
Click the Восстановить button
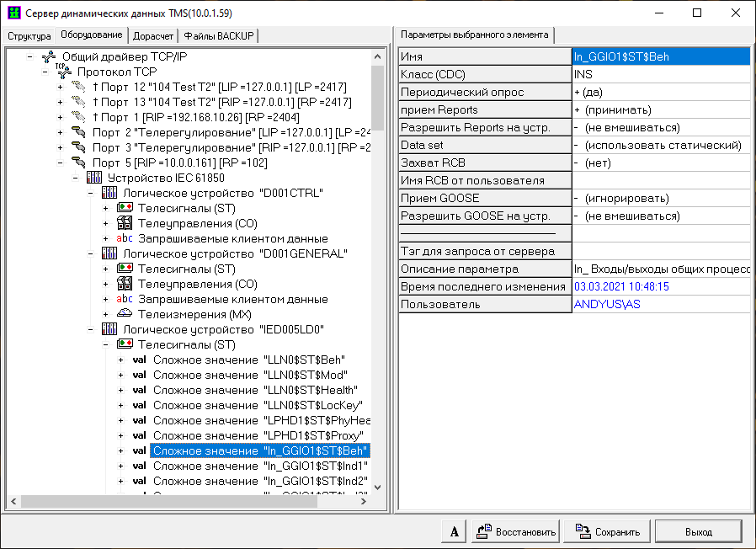514,531
